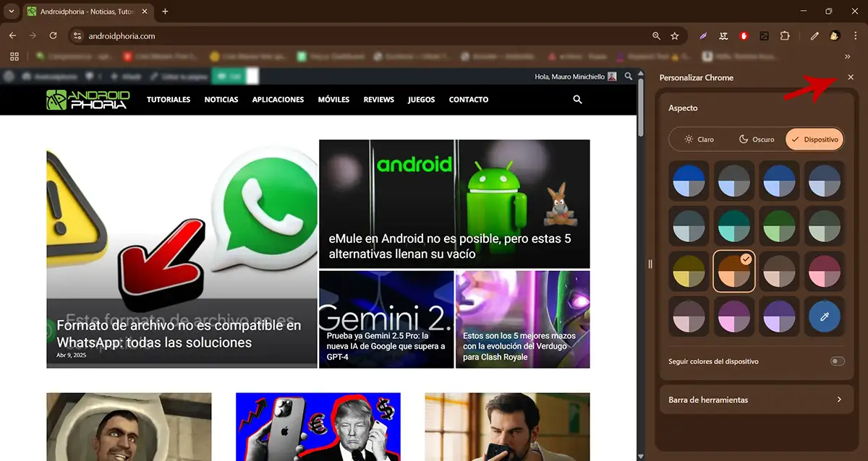Open the Gemini 2.5 Pro article link

[x=386, y=346]
